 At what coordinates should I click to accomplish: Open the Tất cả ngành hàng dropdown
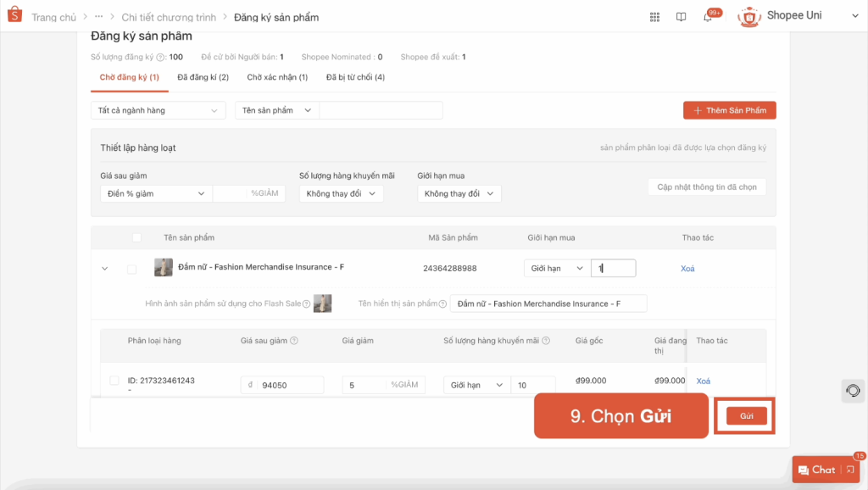[x=158, y=110]
